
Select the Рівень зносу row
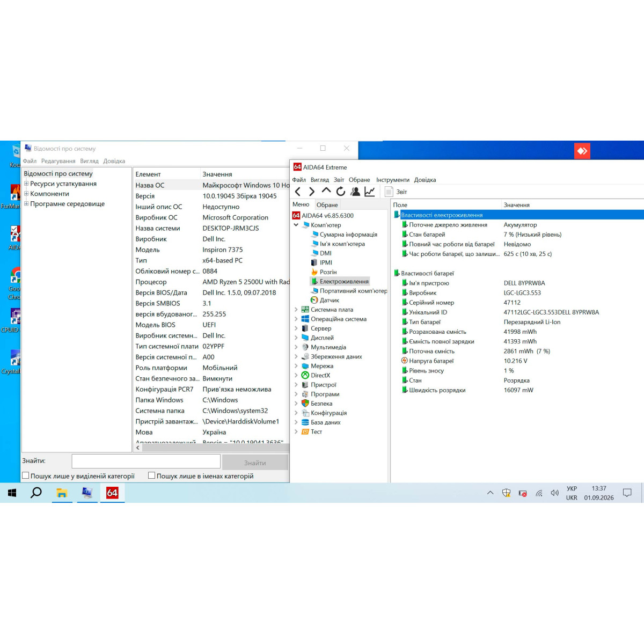pos(517,371)
